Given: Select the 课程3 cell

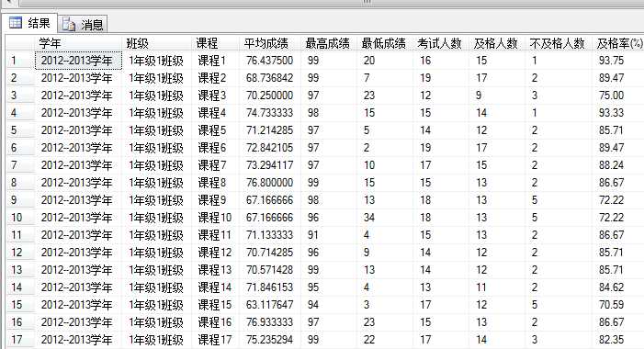Looking at the screenshot, I should [x=215, y=96].
